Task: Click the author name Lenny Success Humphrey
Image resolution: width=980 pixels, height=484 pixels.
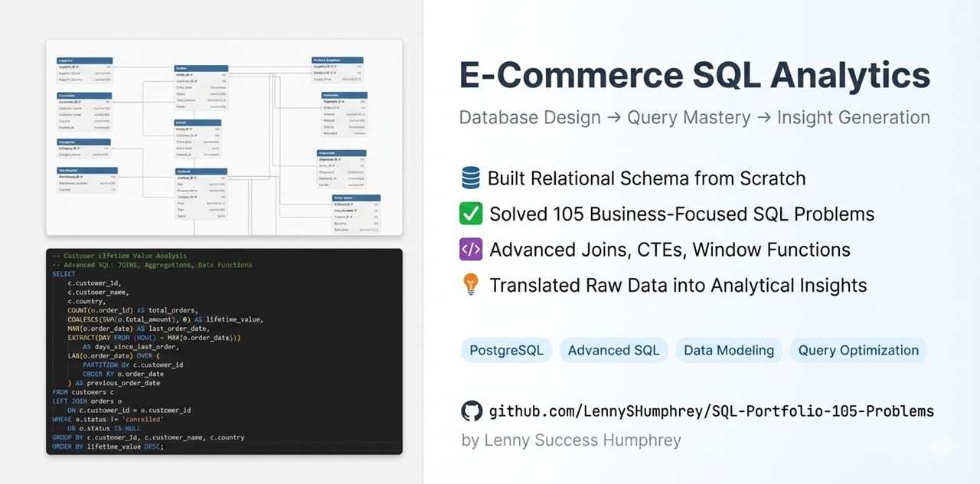Action: point(571,440)
